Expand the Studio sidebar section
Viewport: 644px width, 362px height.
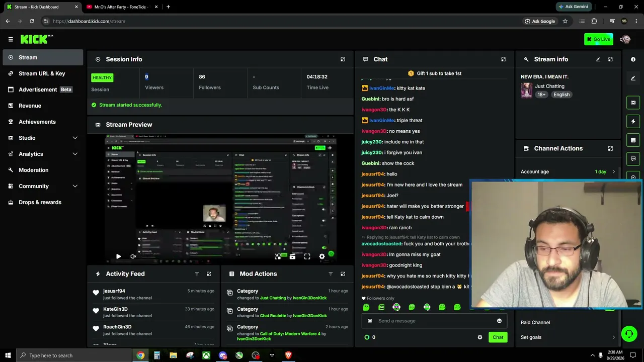pyautogui.click(x=43, y=138)
